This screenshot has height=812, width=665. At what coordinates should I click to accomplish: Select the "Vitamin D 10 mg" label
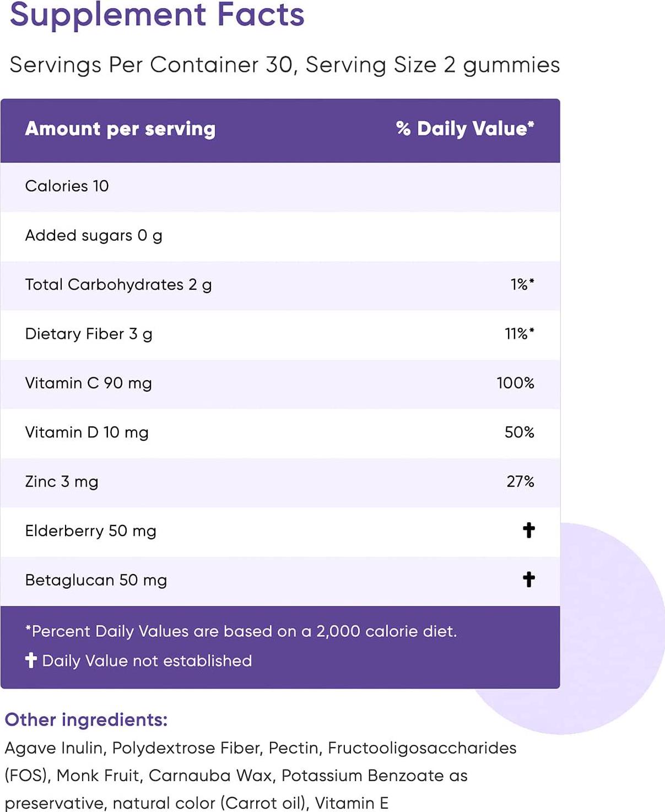pyautogui.click(x=86, y=432)
